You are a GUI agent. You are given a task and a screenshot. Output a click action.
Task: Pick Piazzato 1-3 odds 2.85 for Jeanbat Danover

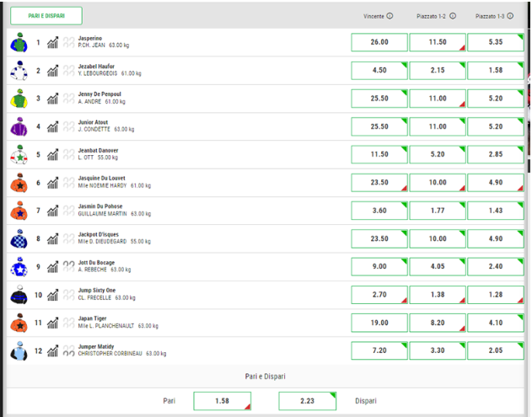tap(496, 155)
